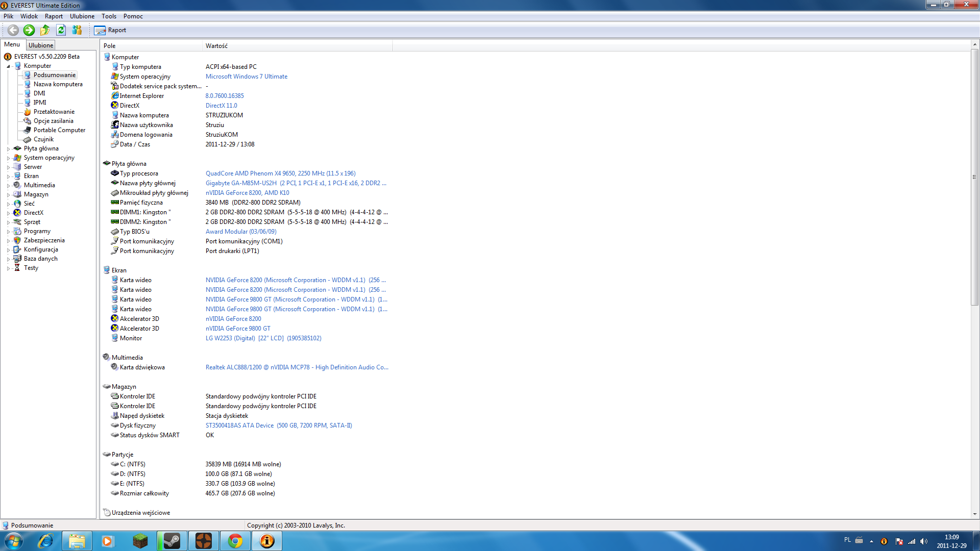The image size is (980, 551).
Task: Open the Gigabyte GA-M85M-US2H motherboard link
Action: pyautogui.click(x=296, y=183)
